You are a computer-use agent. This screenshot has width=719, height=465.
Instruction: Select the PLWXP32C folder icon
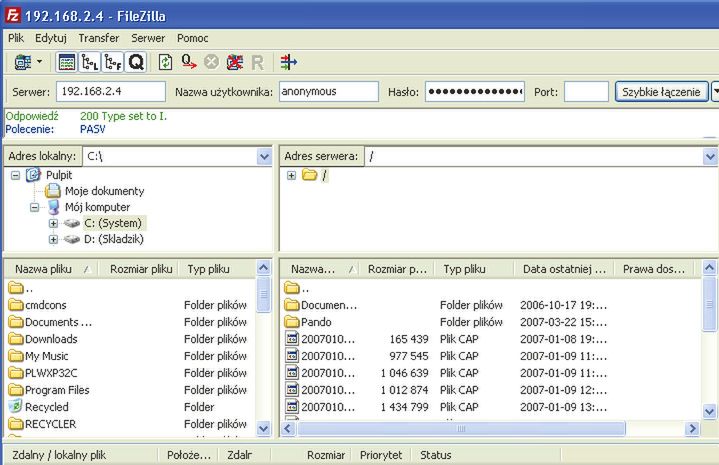pyautogui.click(x=16, y=373)
